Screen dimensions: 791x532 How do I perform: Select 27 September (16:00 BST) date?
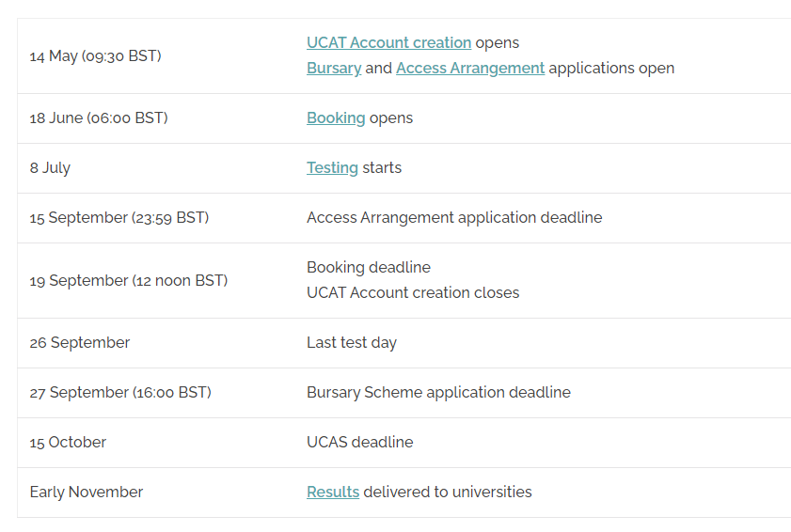coord(120,393)
